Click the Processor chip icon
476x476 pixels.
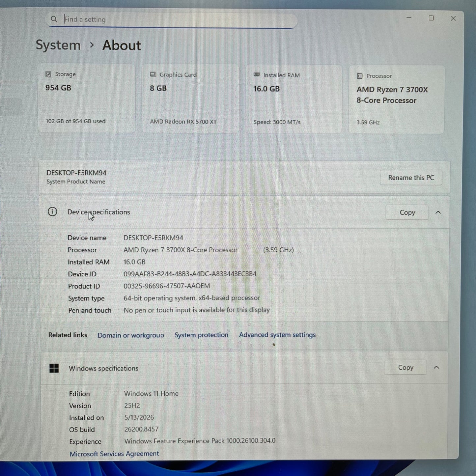point(360,76)
